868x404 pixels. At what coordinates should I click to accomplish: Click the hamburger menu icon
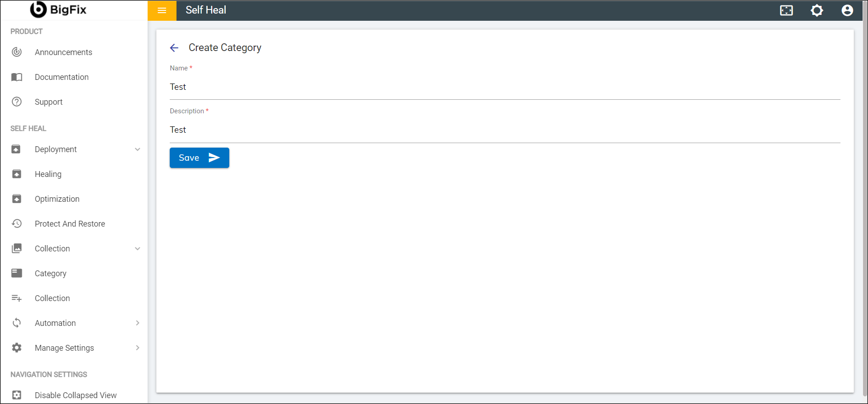click(162, 10)
